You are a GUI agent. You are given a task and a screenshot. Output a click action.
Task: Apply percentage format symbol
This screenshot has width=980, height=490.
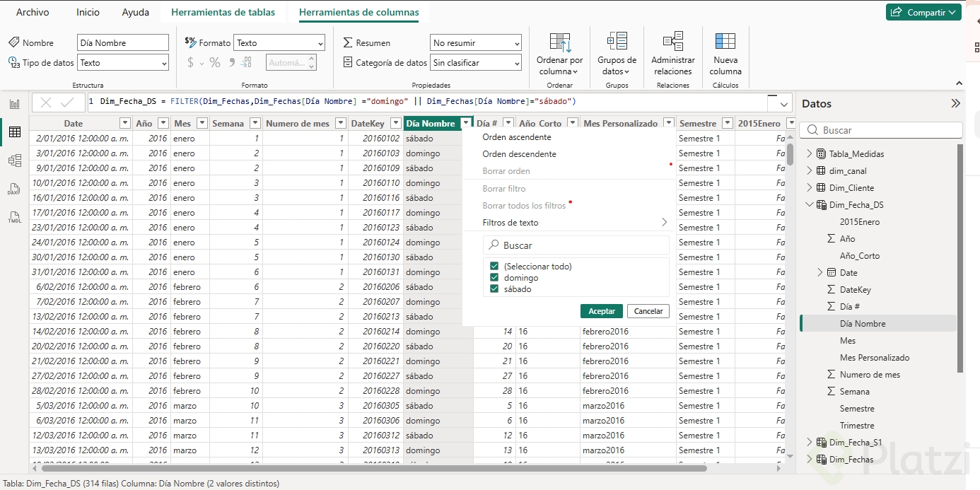pos(215,63)
